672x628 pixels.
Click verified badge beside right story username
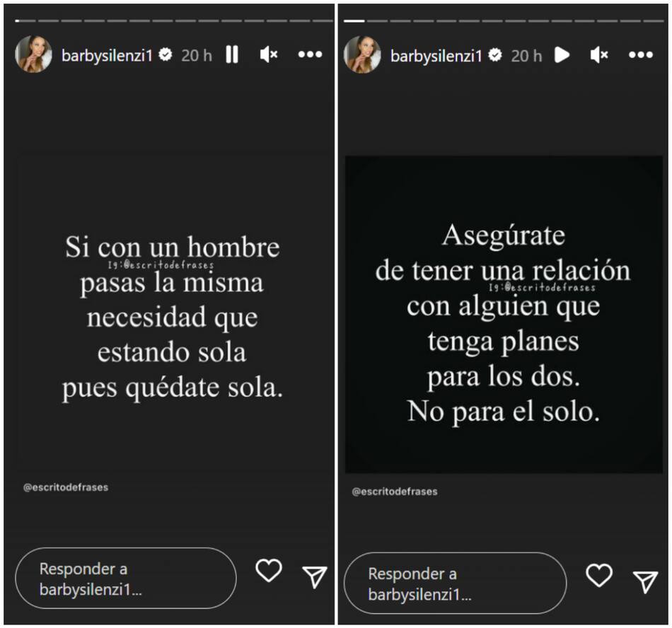(495, 55)
